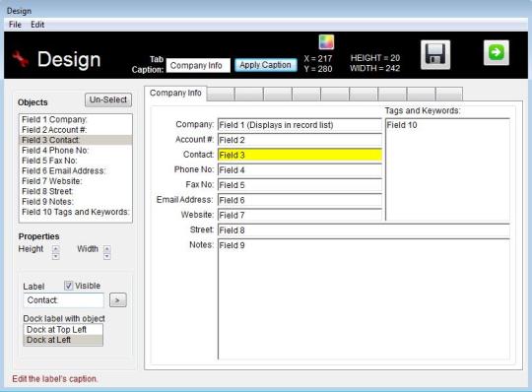Select Field 9 Notes in Objects list
Image resolution: width=532 pixels, height=392 pixels.
point(75,202)
